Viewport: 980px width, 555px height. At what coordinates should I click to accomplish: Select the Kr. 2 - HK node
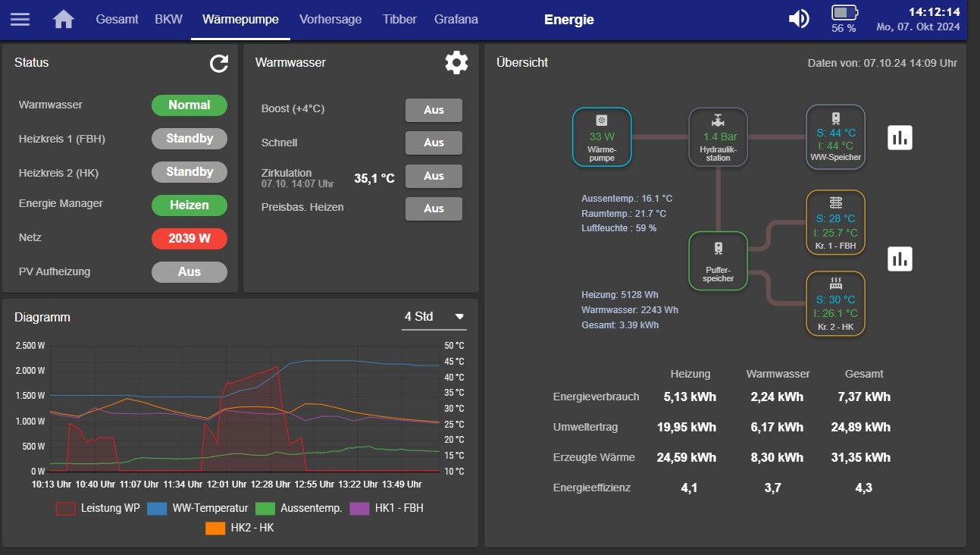pyautogui.click(x=835, y=303)
